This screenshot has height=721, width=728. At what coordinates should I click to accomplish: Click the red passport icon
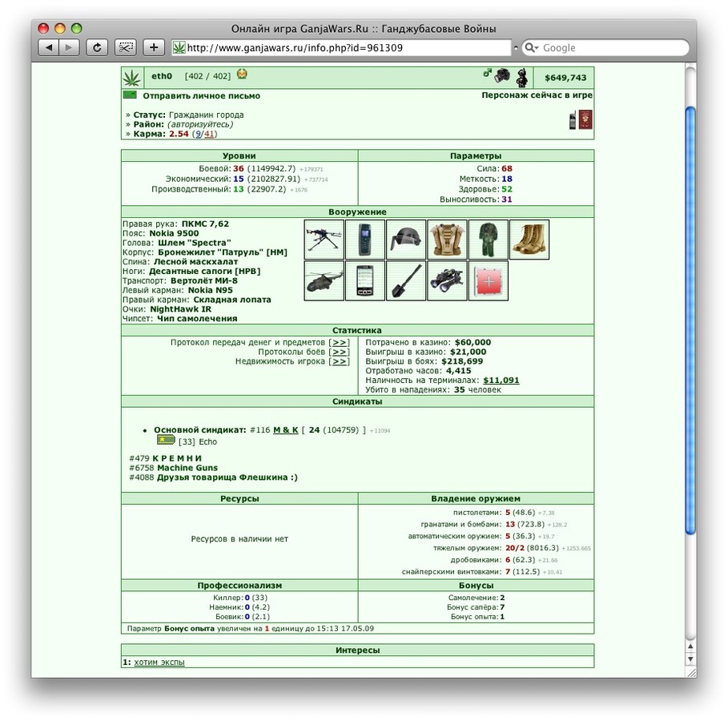point(585,119)
